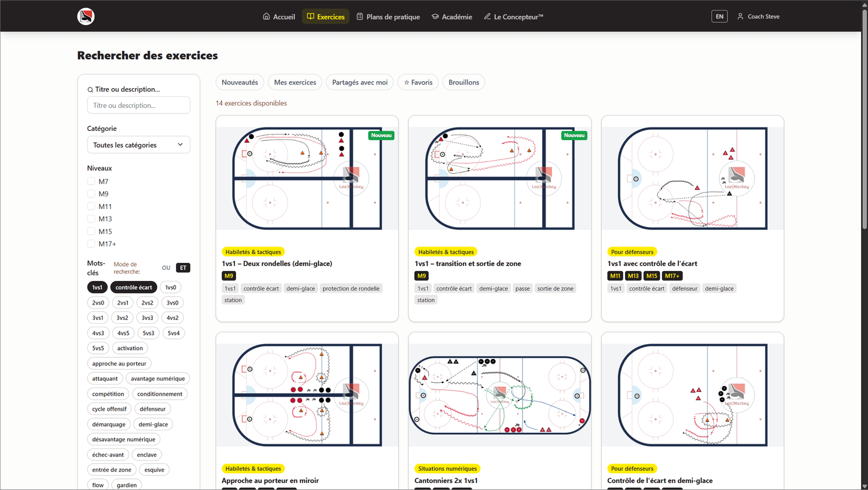The image size is (868, 490).
Task: Toggle the 3vs2 keyword chip
Action: point(122,317)
